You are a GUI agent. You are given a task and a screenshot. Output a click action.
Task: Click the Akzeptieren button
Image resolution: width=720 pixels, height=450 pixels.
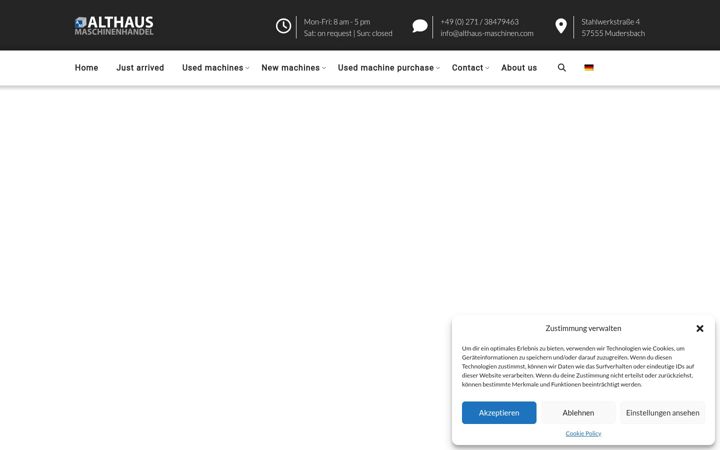click(499, 412)
